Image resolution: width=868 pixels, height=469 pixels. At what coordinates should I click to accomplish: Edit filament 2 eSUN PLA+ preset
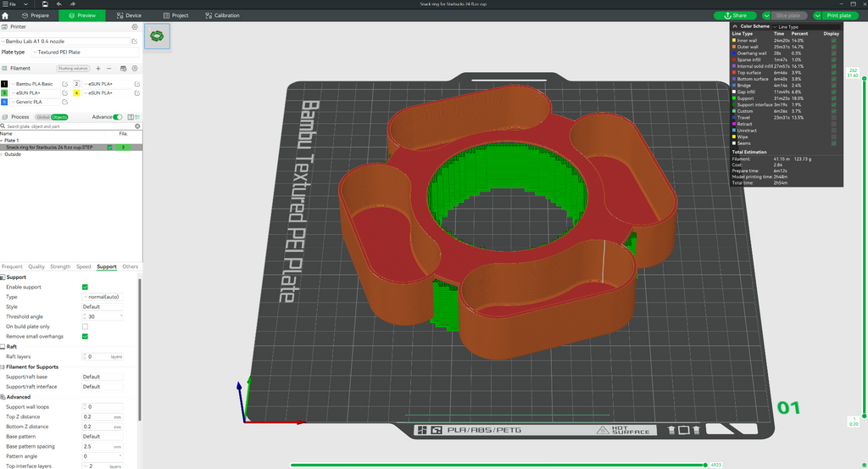[x=136, y=84]
